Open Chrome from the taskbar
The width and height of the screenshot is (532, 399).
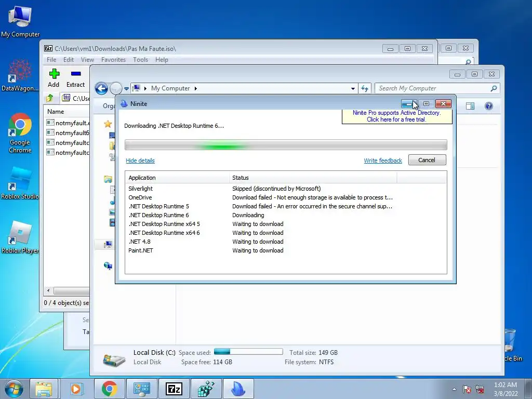pyautogui.click(x=109, y=389)
